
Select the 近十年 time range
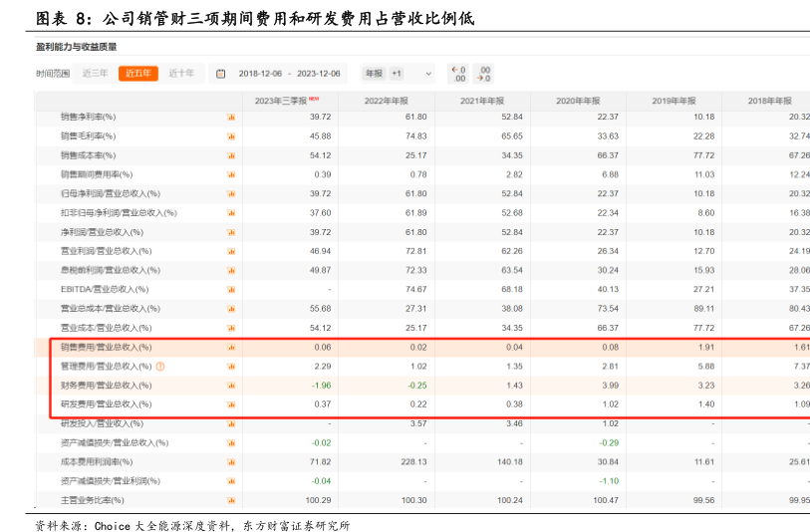pyautogui.click(x=181, y=73)
